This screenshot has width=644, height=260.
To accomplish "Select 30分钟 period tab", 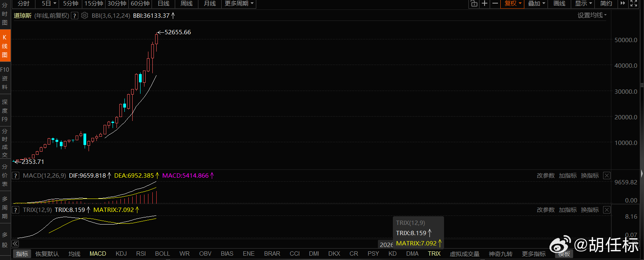I will 117,4.
